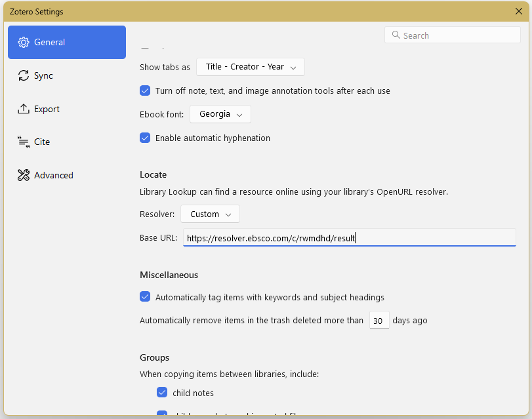Toggle turning off annotation tools after use
This screenshot has width=532, height=419.
(x=145, y=90)
